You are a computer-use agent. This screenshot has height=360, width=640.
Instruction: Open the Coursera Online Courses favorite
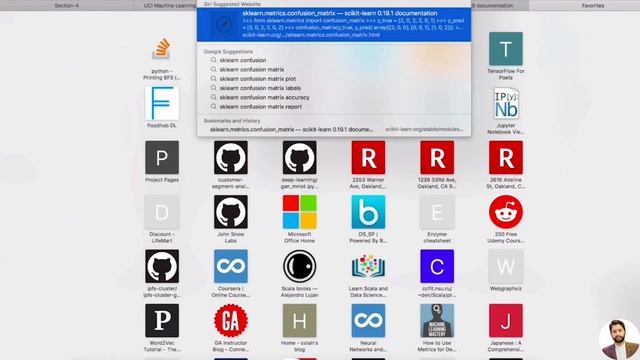pos(231,266)
